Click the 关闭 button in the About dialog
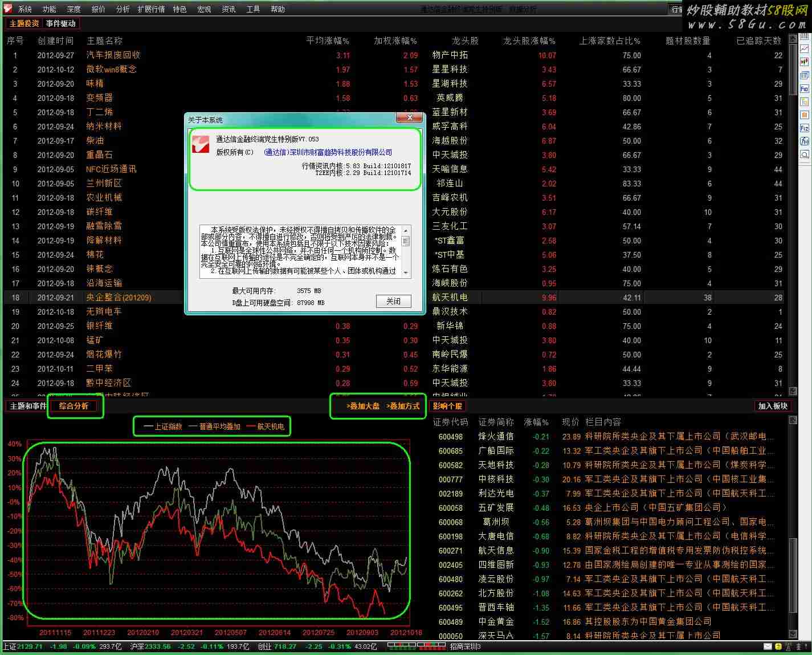 pyautogui.click(x=393, y=301)
